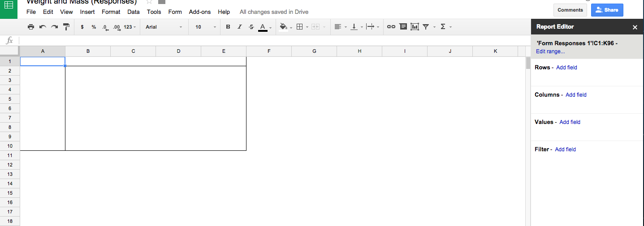This screenshot has width=644, height=226.
Task: Toggle strikethrough formatting
Action: pos(251,27)
